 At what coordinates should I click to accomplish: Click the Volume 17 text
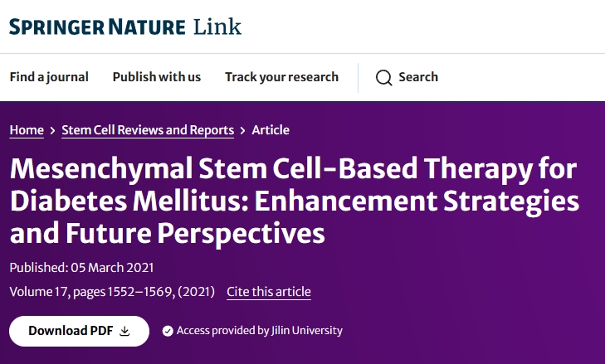(x=38, y=292)
